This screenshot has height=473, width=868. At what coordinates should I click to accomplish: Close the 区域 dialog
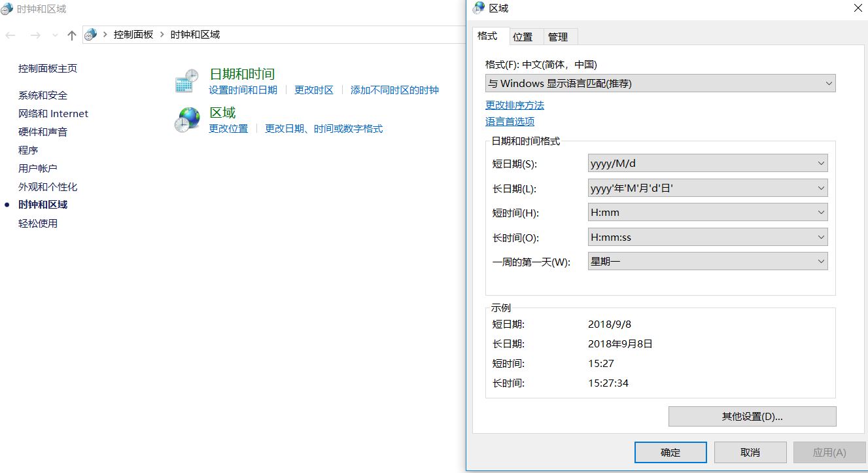coord(858,9)
